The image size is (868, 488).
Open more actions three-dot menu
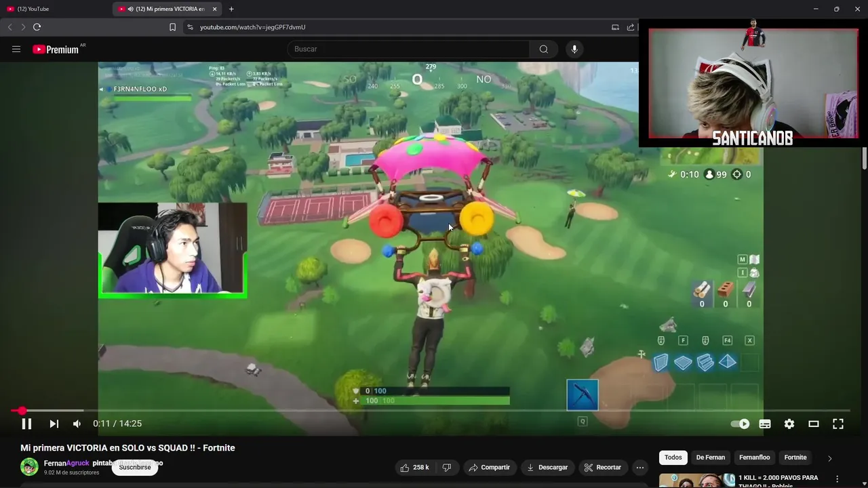point(639,468)
